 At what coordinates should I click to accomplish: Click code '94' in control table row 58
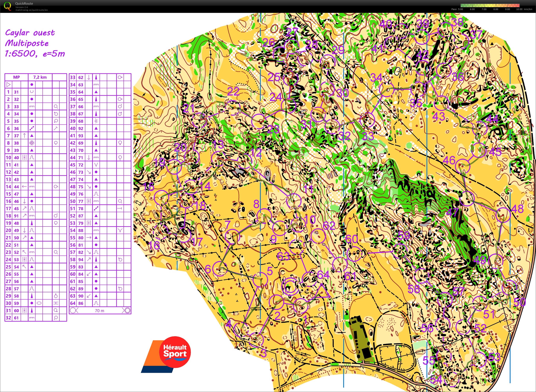[81, 259]
